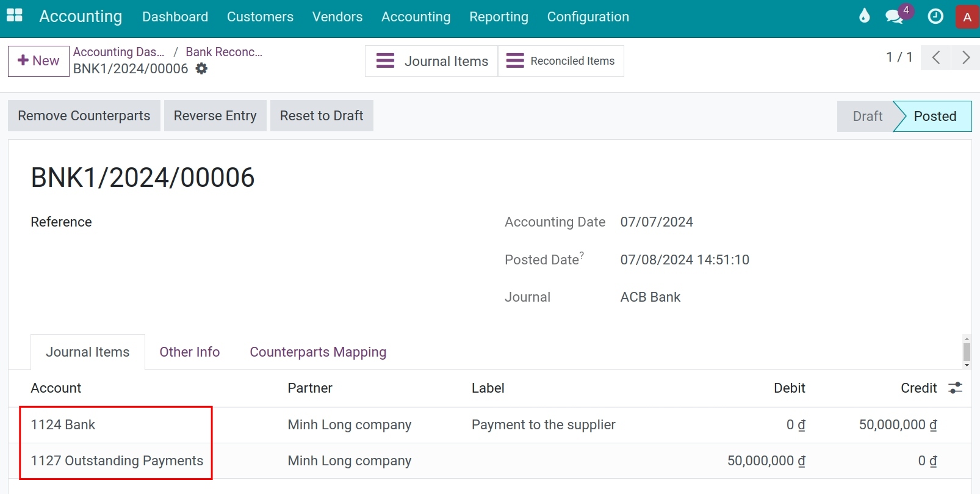The height and width of the screenshot is (494, 980).
Task: Click the water drop theme icon
Action: click(864, 16)
